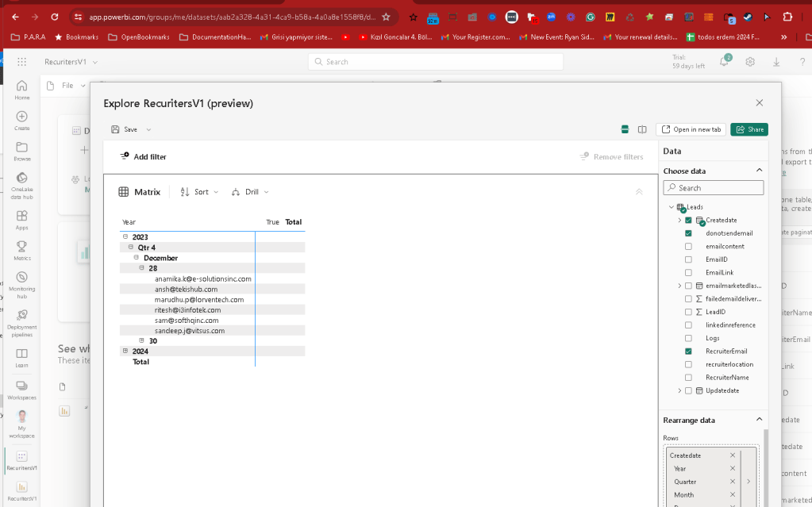The image size is (812, 507).
Task: Collapse the visual with double chevron icon
Action: pyautogui.click(x=639, y=192)
